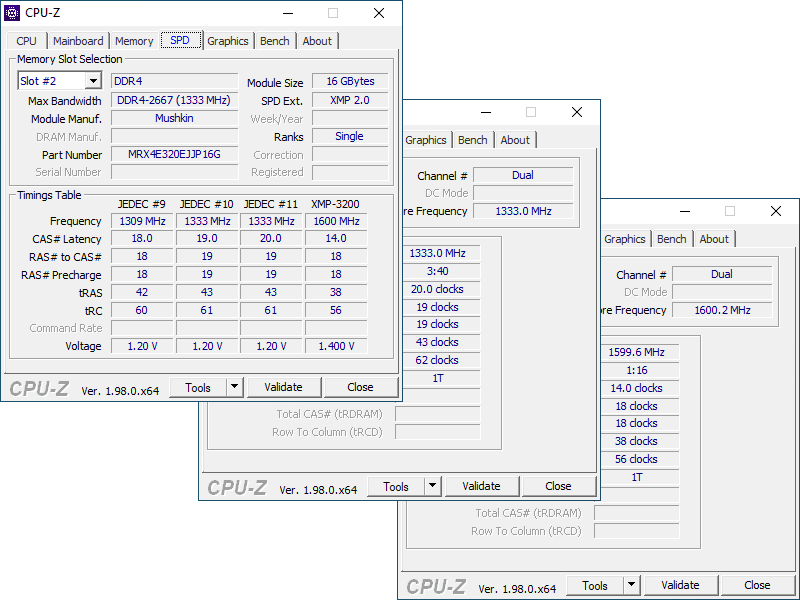Screen dimensions: 800x600
Task: Click Dual channel value in rear right window
Action: [x=722, y=274]
